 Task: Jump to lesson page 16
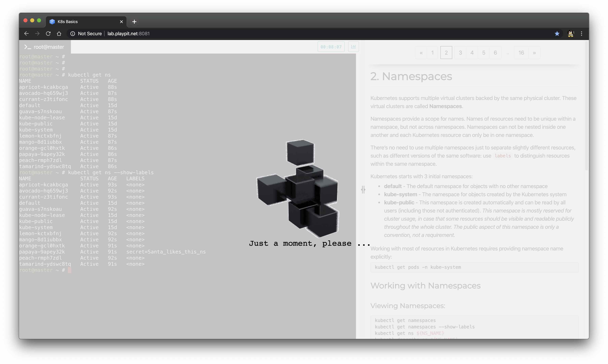coord(521,53)
